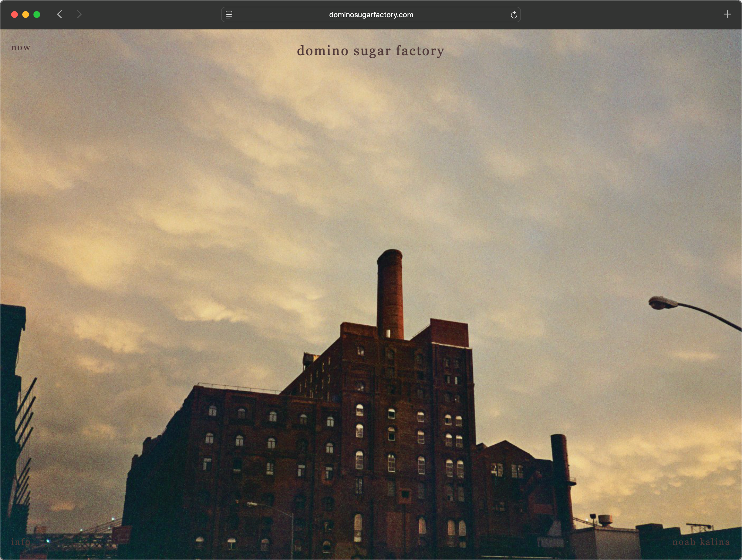This screenshot has width=742, height=560.
Task: Reload the dominosugarfactory.com page
Action: (x=513, y=15)
